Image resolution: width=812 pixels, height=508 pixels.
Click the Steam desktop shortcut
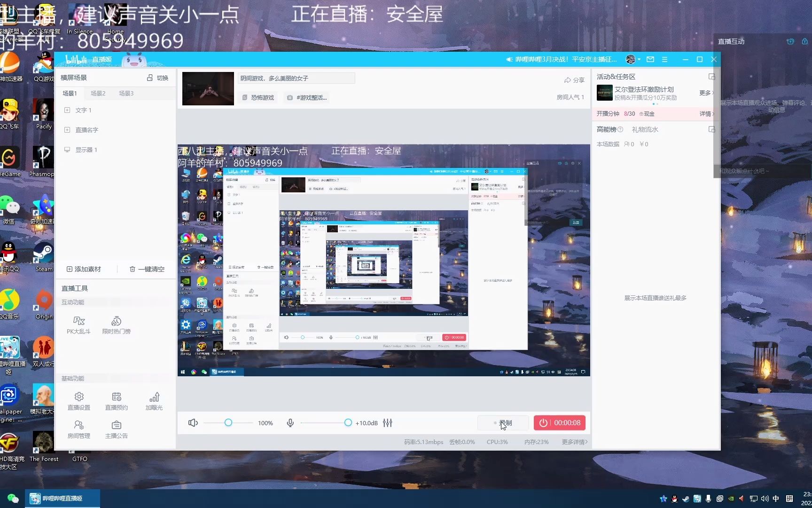pyautogui.click(x=43, y=257)
